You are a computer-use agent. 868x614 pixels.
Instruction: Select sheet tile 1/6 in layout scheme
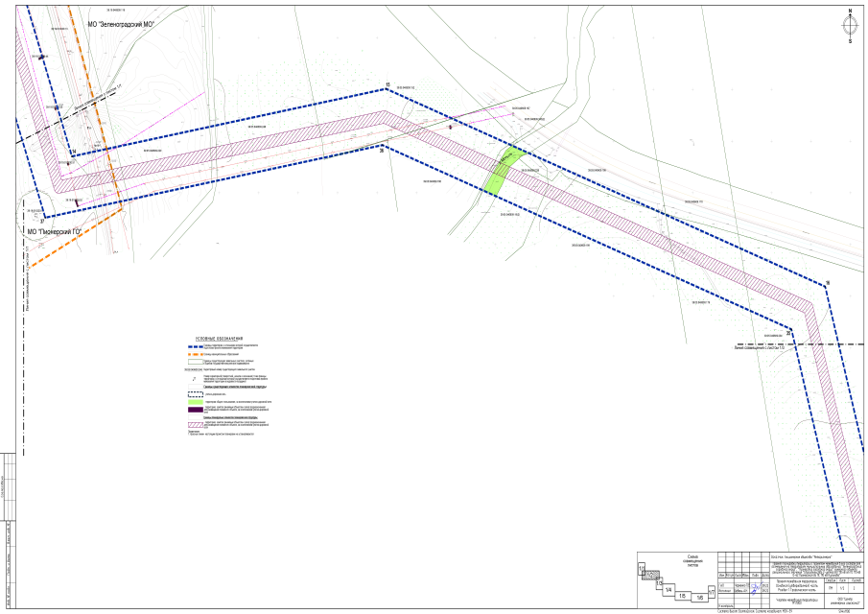700,597
